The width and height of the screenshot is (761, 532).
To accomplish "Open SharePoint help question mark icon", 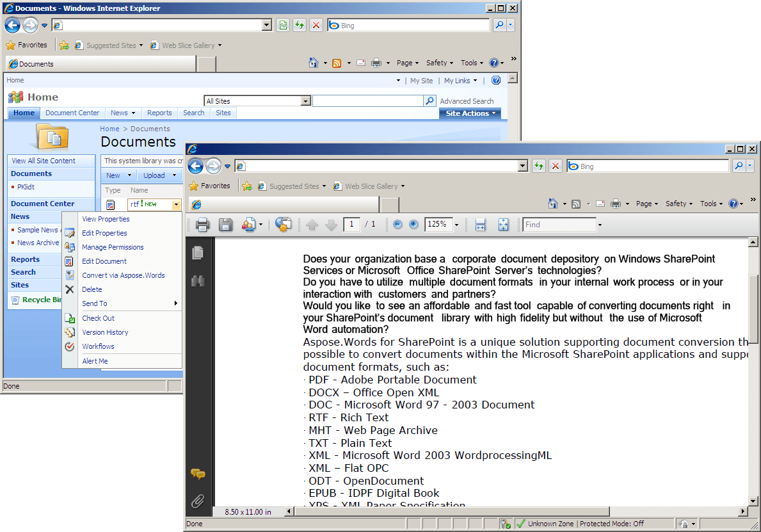I will click(x=495, y=80).
